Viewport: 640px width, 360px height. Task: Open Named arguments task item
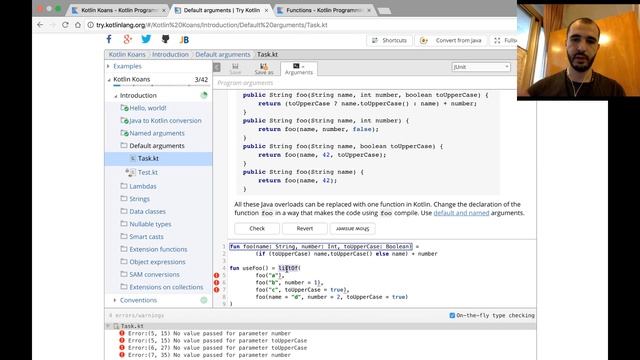coord(157,133)
